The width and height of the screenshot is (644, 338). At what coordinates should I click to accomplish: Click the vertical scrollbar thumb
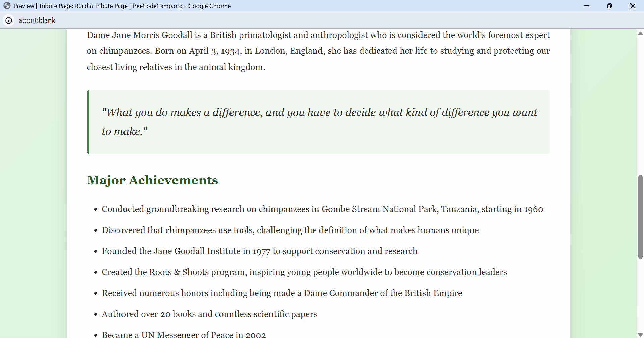coord(640,217)
